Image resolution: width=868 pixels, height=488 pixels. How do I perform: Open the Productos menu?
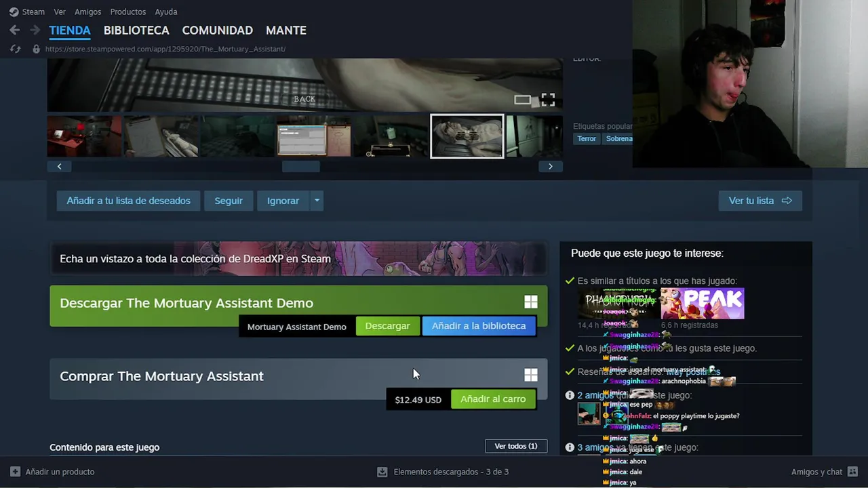(x=127, y=12)
